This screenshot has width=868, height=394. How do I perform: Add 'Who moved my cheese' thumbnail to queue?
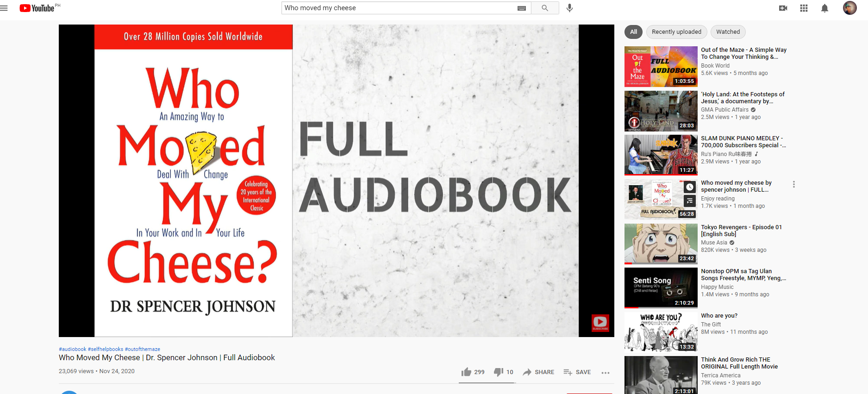point(690,200)
